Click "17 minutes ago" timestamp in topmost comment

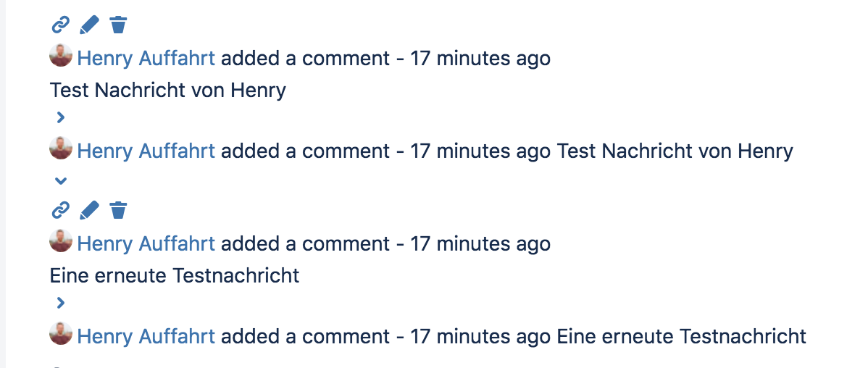pyautogui.click(x=480, y=58)
